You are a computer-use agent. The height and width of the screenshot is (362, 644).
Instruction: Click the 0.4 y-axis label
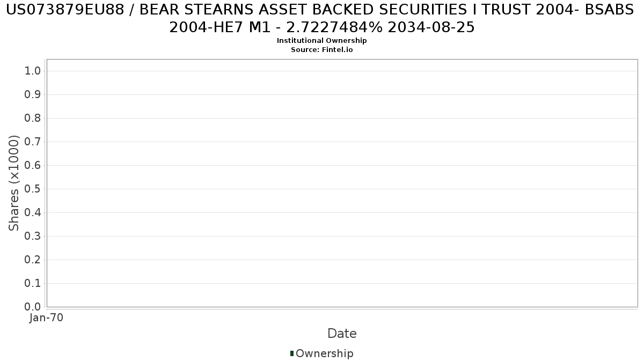(33, 212)
